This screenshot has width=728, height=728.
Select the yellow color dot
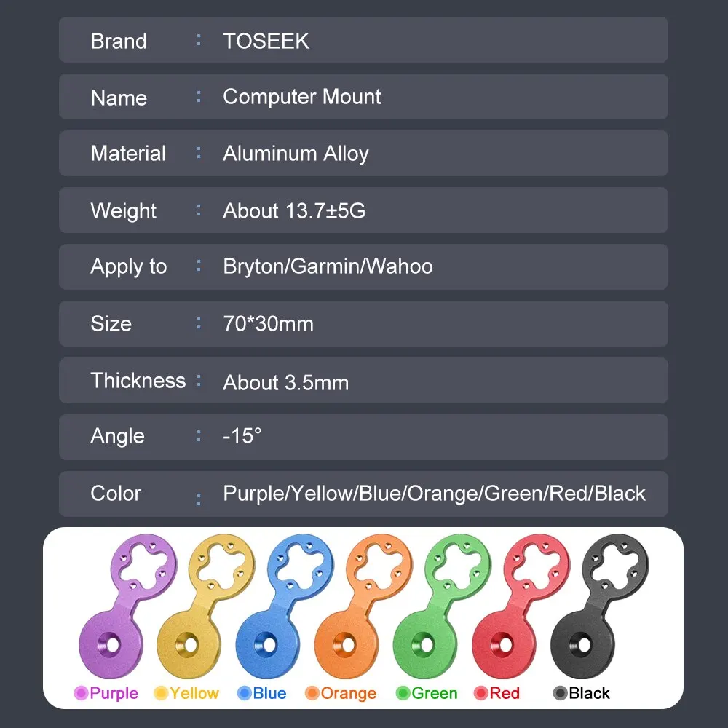pos(161,693)
